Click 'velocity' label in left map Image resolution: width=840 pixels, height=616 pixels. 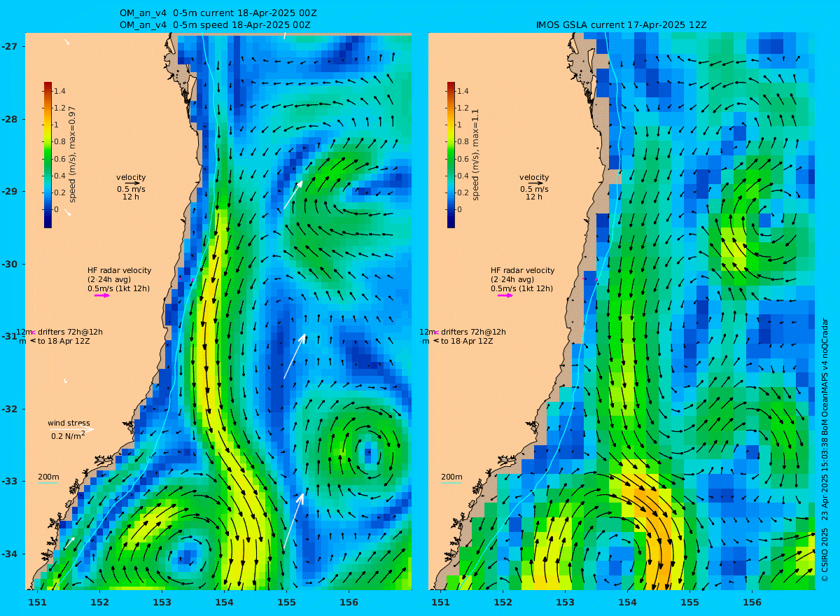click(131, 177)
